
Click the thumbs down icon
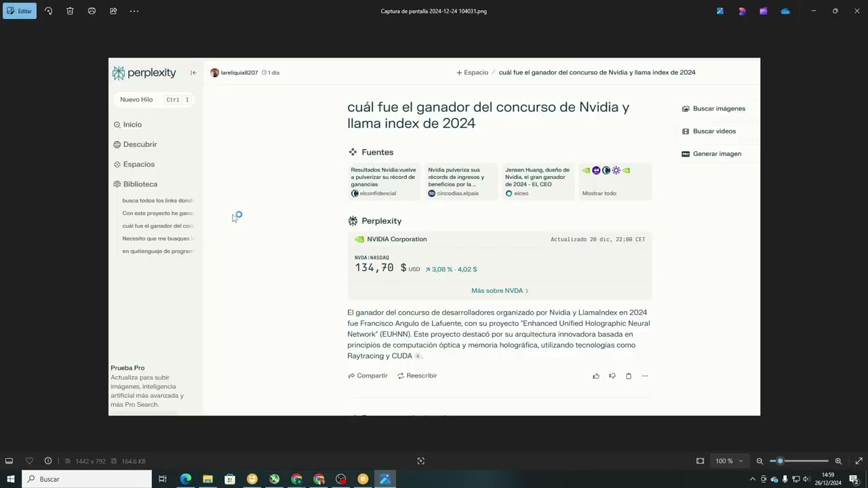(x=612, y=376)
